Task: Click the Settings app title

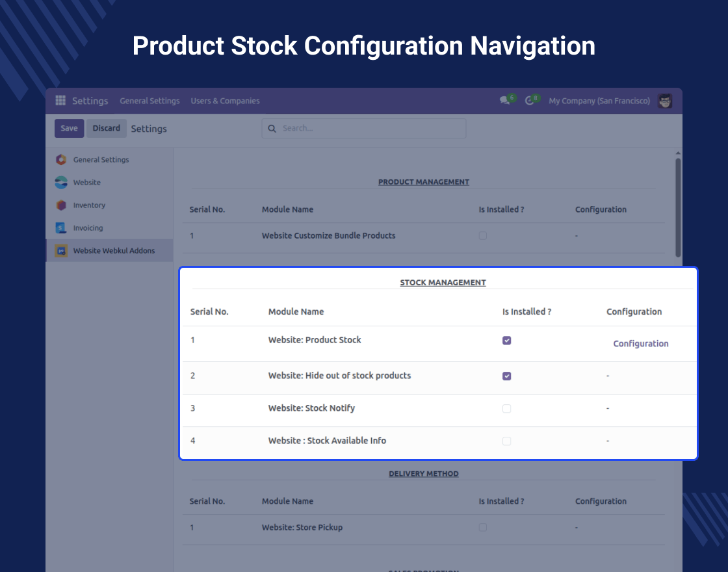Action: tap(90, 101)
